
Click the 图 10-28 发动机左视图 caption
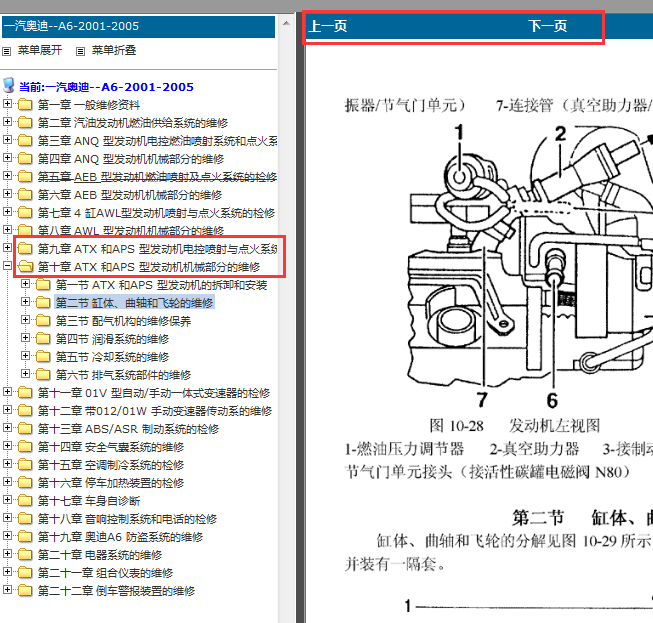point(515,426)
